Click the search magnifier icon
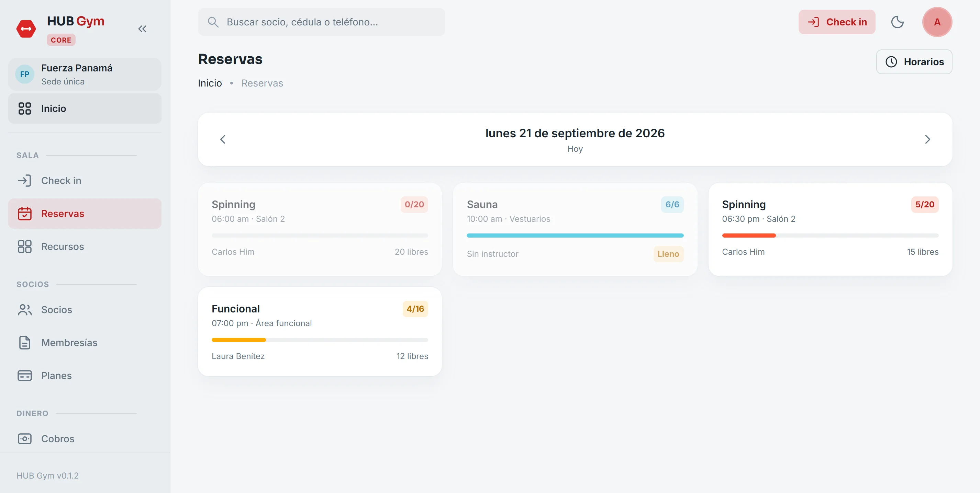Image resolution: width=980 pixels, height=493 pixels. coord(213,22)
